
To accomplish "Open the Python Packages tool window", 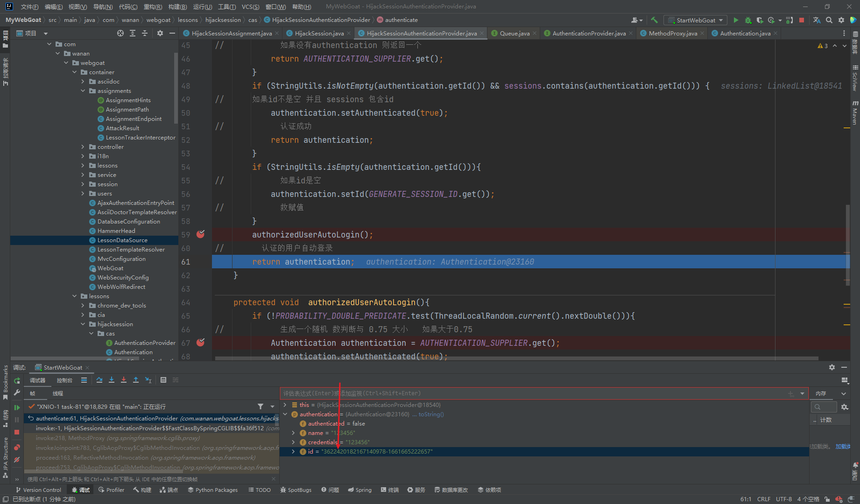I will click(213, 490).
